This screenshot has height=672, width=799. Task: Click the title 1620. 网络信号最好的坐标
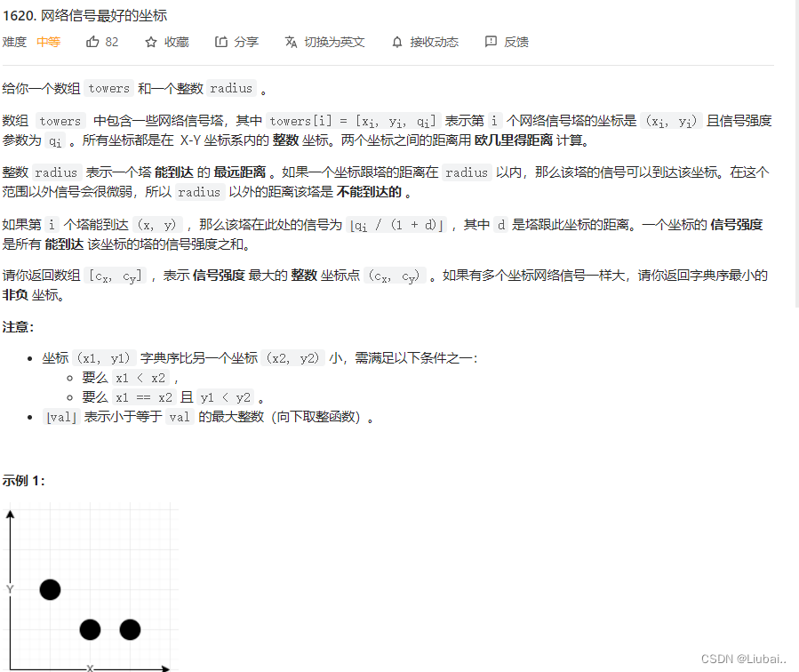tap(84, 16)
